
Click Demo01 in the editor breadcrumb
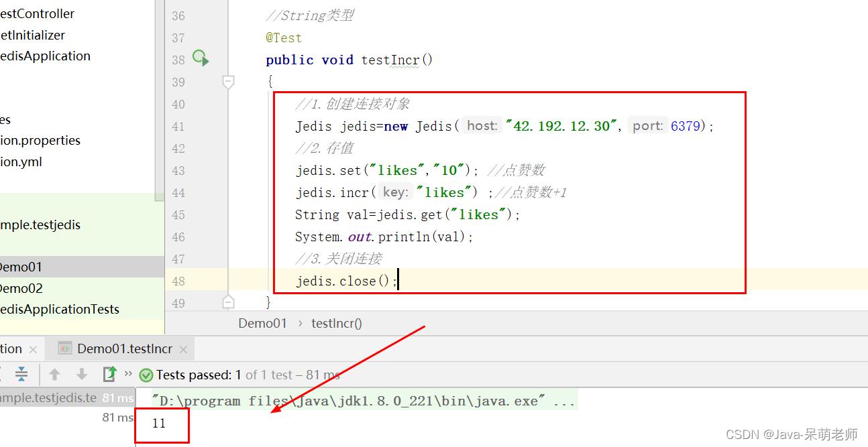point(262,323)
